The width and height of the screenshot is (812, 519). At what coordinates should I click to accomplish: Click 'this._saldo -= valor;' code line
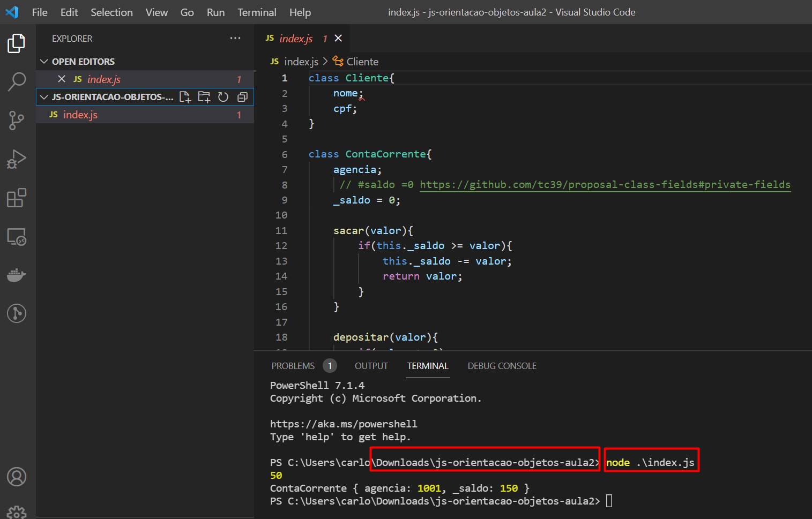pos(447,261)
